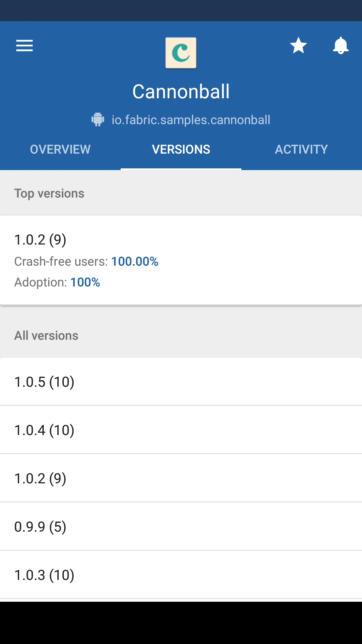
Task: Tap the io.fabric.samples.cannonball package name
Action: pos(191,120)
